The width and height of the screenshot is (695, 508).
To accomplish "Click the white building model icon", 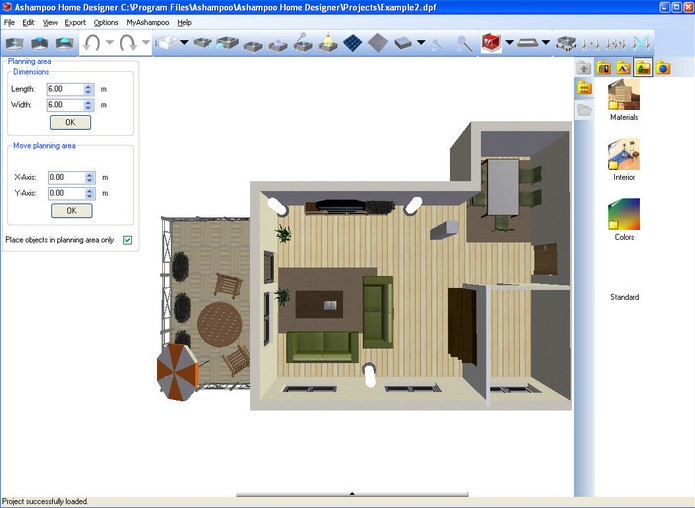I will tap(167, 43).
